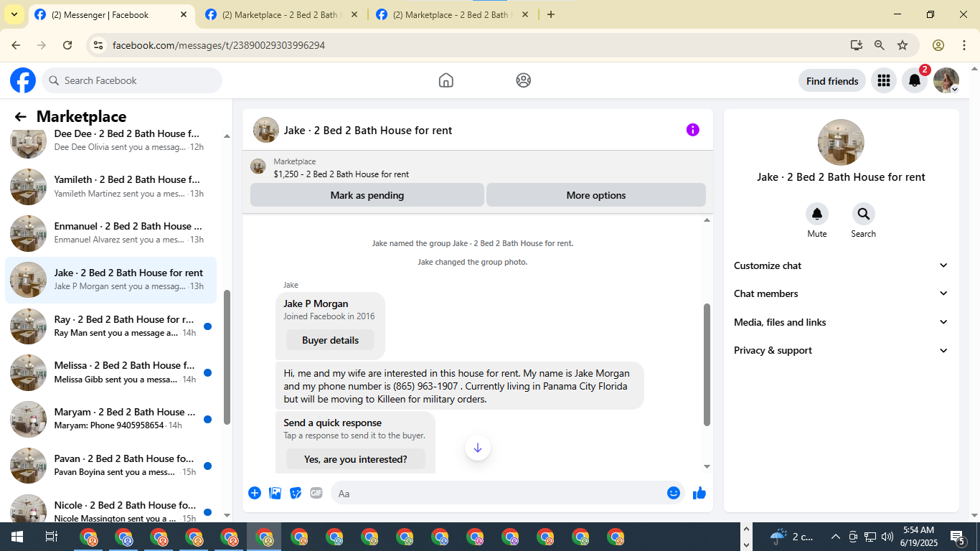980x551 pixels.
Task: Click the Facebook logo icon
Action: pyautogui.click(x=23, y=80)
